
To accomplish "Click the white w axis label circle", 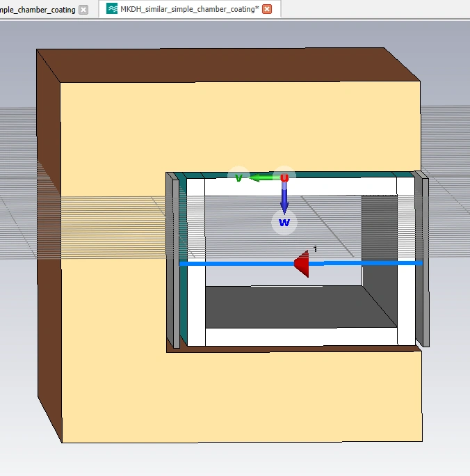I will pos(284,223).
